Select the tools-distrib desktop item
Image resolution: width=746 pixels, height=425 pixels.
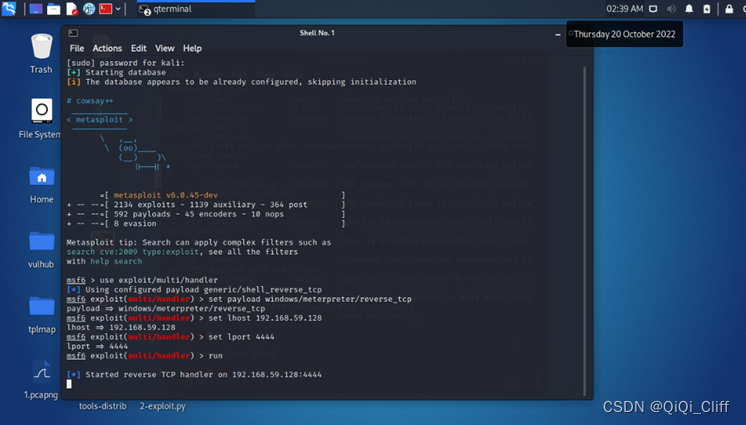[103, 406]
